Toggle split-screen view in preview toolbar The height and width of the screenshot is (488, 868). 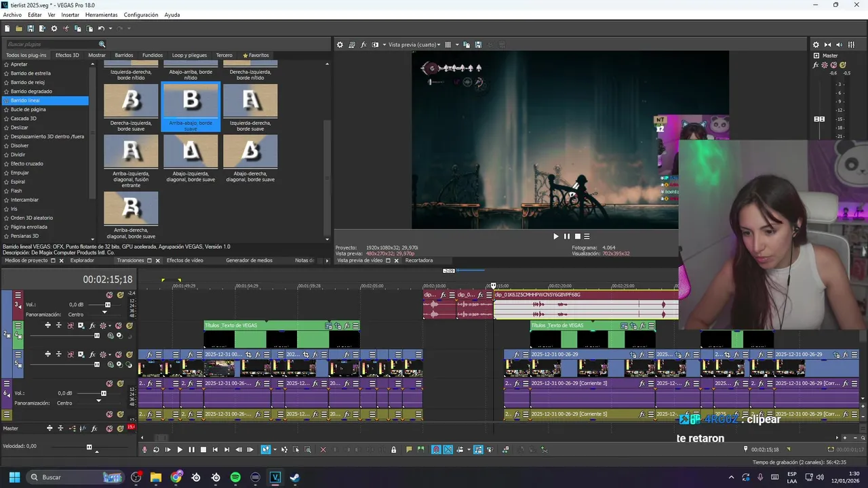point(375,45)
